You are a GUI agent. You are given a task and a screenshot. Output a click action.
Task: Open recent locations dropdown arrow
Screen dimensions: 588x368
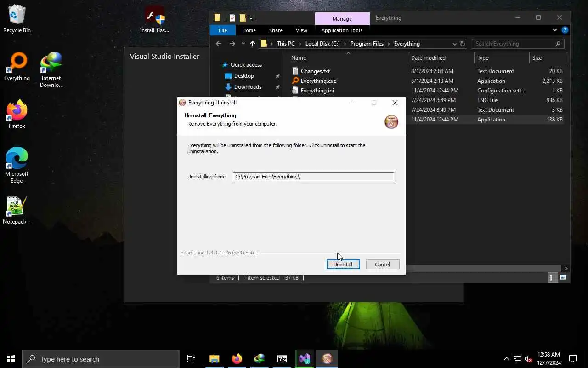tap(243, 44)
